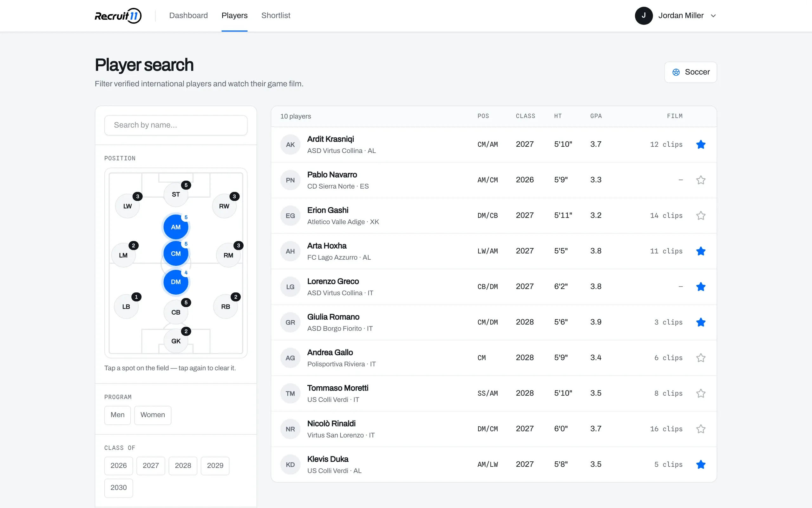Select the RM position spot
Screen dimensions: 812x508
coord(228,255)
